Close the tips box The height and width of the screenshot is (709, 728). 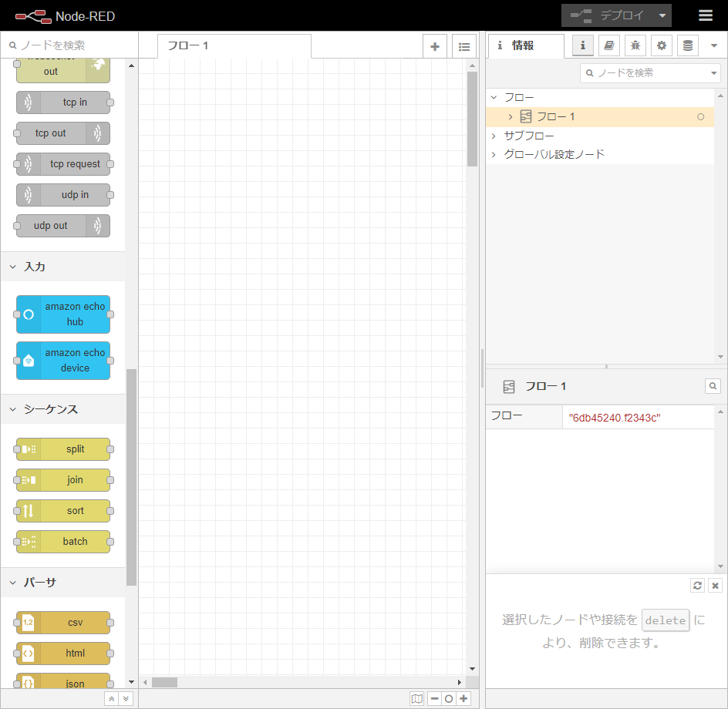[715, 586]
